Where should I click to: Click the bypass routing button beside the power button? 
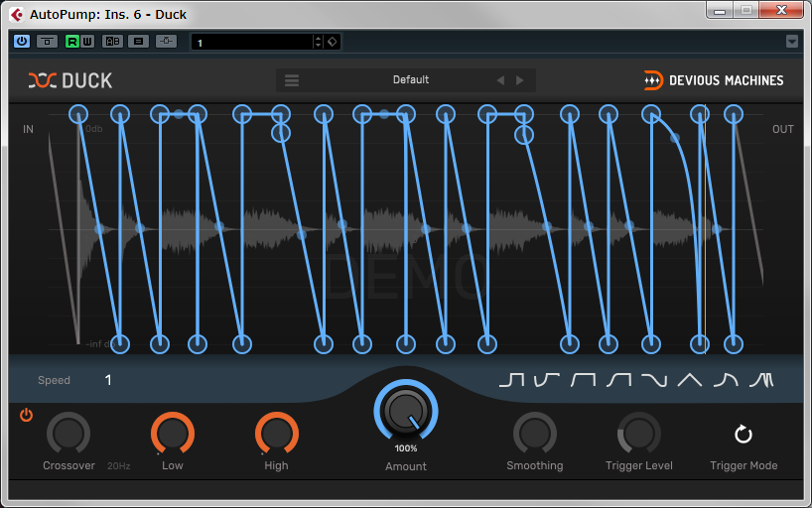(x=47, y=42)
